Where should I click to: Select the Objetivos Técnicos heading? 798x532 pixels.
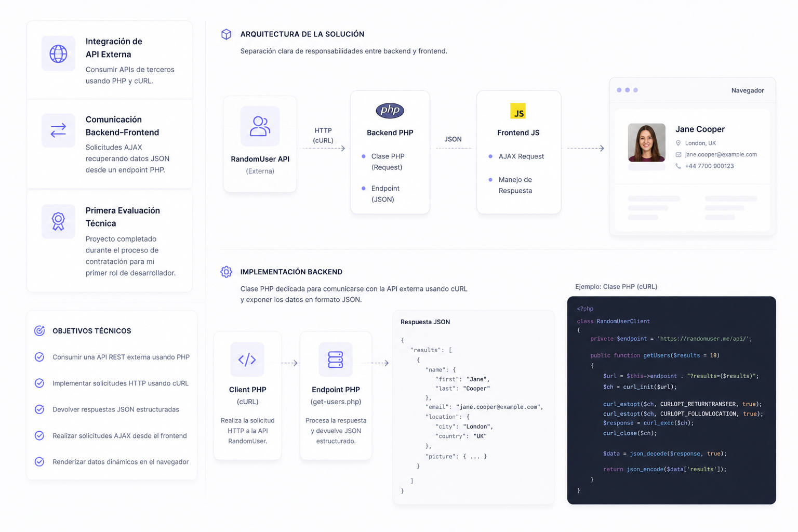(92, 331)
